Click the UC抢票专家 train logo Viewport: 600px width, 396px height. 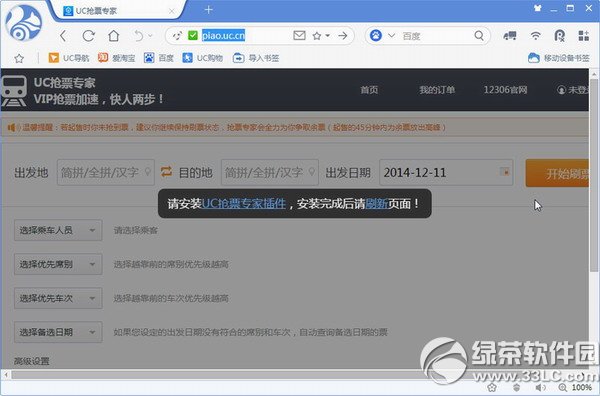click(x=14, y=91)
